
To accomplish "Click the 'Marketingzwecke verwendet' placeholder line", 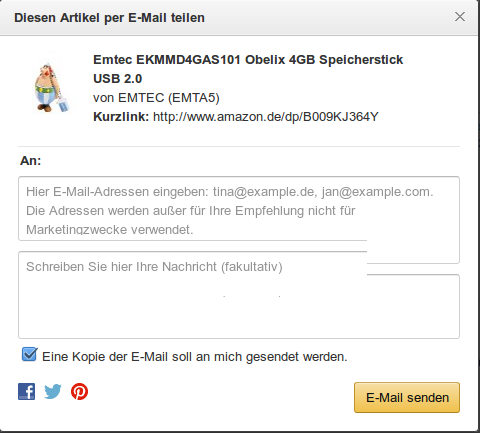I will (x=110, y=230).
